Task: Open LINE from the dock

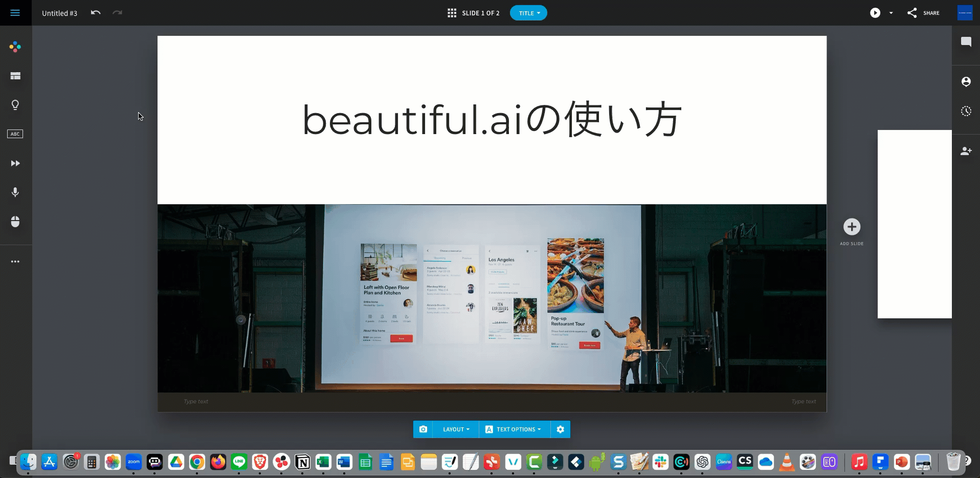Action: click(x=239, y=462)
